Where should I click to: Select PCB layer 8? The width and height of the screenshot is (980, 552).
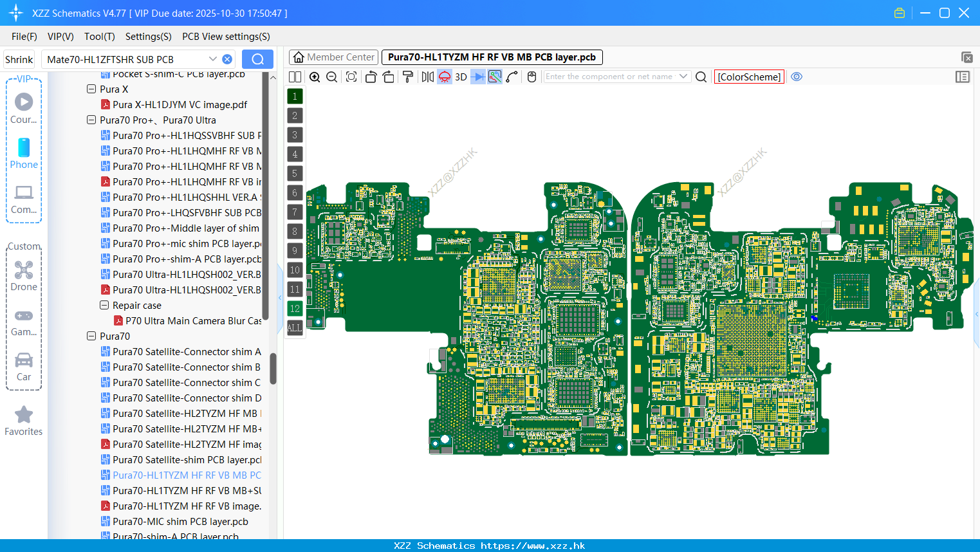(295, 232)
